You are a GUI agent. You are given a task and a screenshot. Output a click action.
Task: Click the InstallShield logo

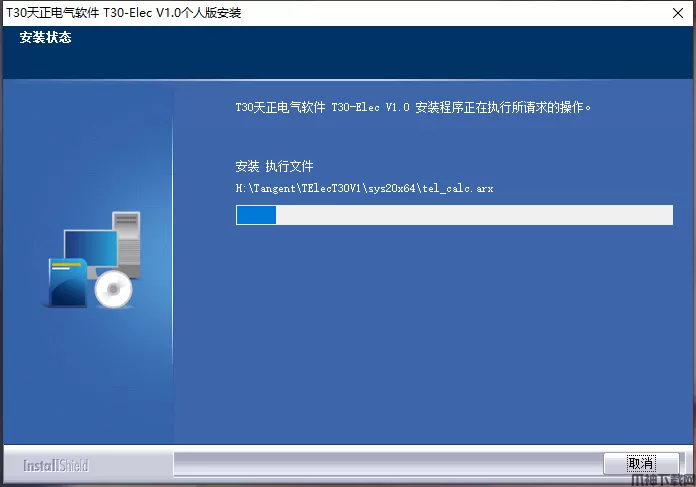click(56, 465)
